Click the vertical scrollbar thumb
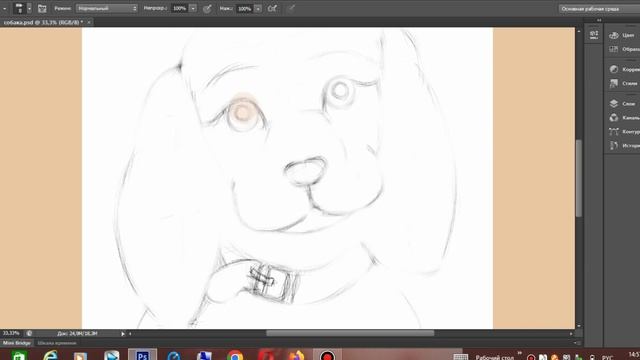This screenshot has height=360, width=640. (x=578, y=178)
